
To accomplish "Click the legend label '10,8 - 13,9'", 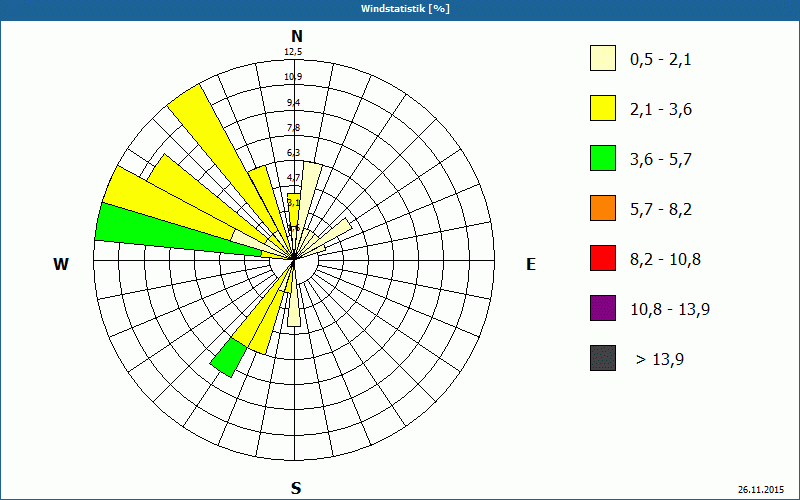I will coord(670,310).
